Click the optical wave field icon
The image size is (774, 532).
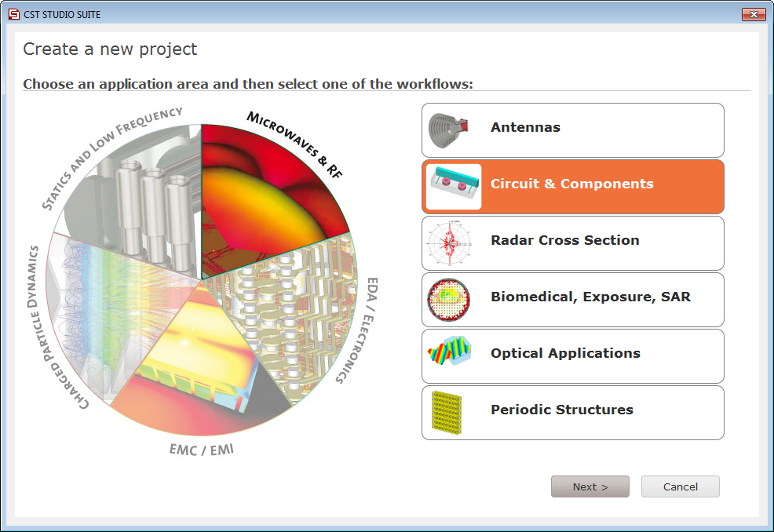click(x=449, y=351)
